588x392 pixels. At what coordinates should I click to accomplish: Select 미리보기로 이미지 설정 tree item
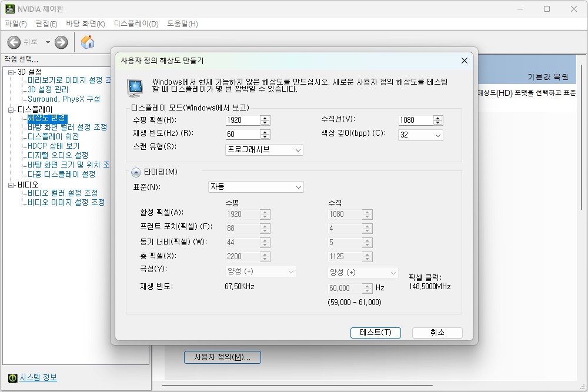click(69, 80)
